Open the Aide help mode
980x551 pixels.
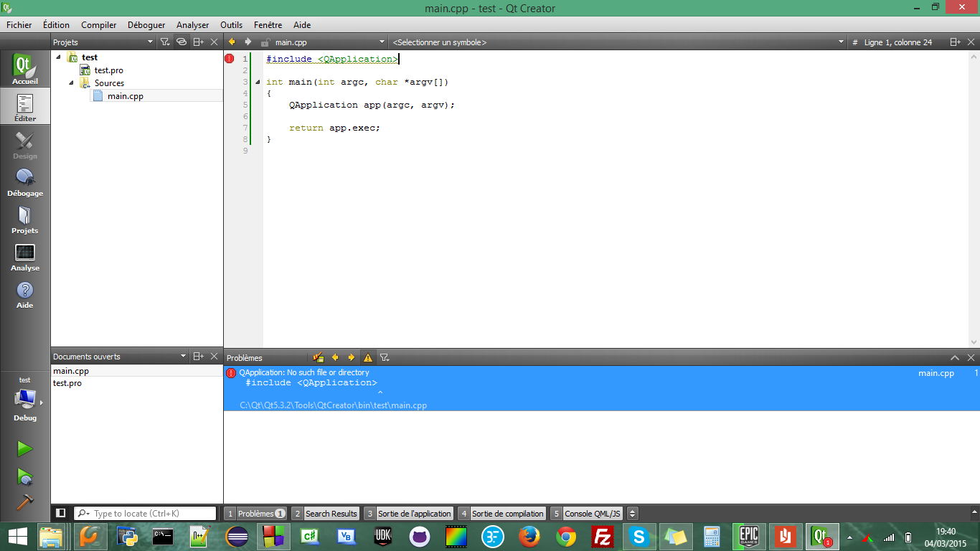[25, 294]
